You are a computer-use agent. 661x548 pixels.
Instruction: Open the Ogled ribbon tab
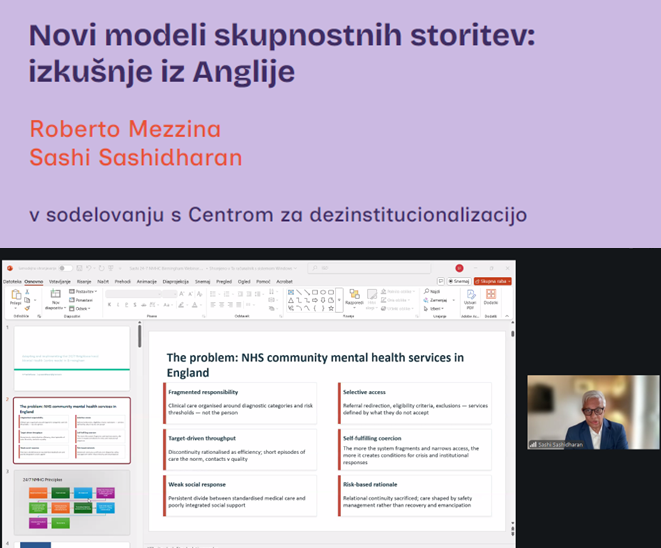click(244, 282)
